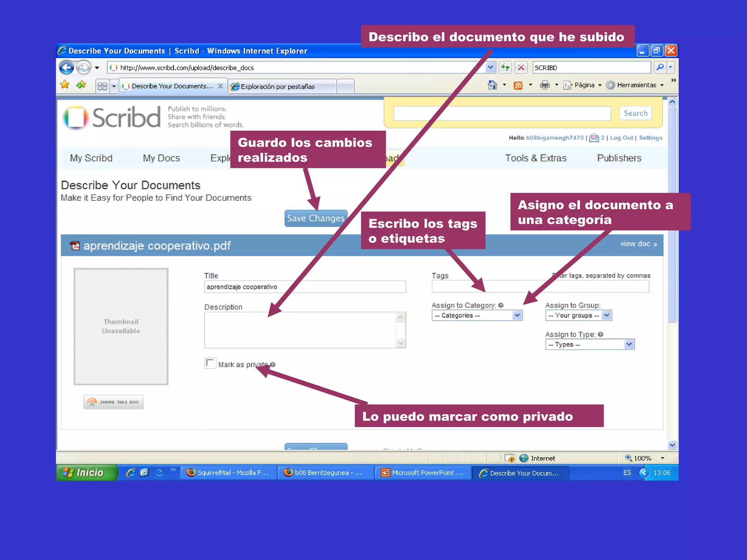
Task: Click the page scrollbar down arrow
Action: [672, 445]
